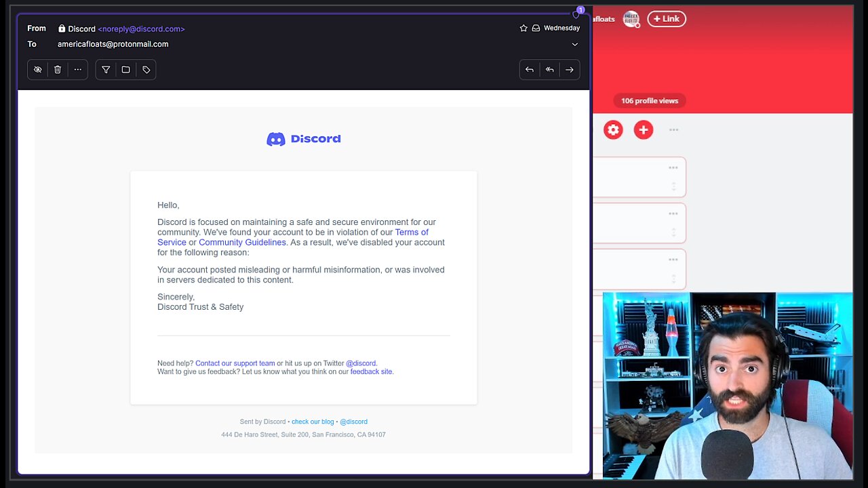The image size is (868, 488).
Task: Click reorder handle on second link card
Action: [673, 232]
